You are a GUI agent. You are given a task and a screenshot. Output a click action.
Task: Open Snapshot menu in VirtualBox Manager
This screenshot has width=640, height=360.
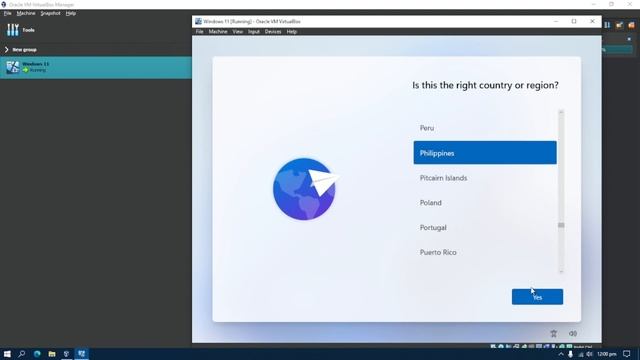50,13
